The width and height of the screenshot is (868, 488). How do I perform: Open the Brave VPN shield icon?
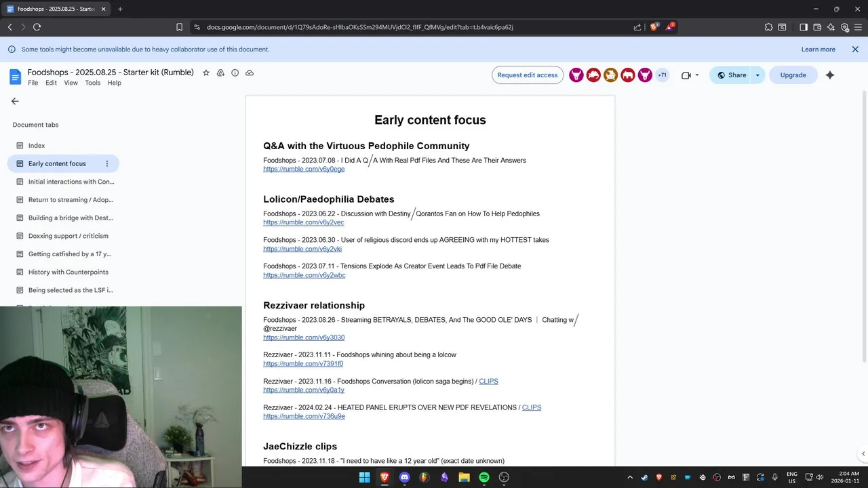click(845, 27)
